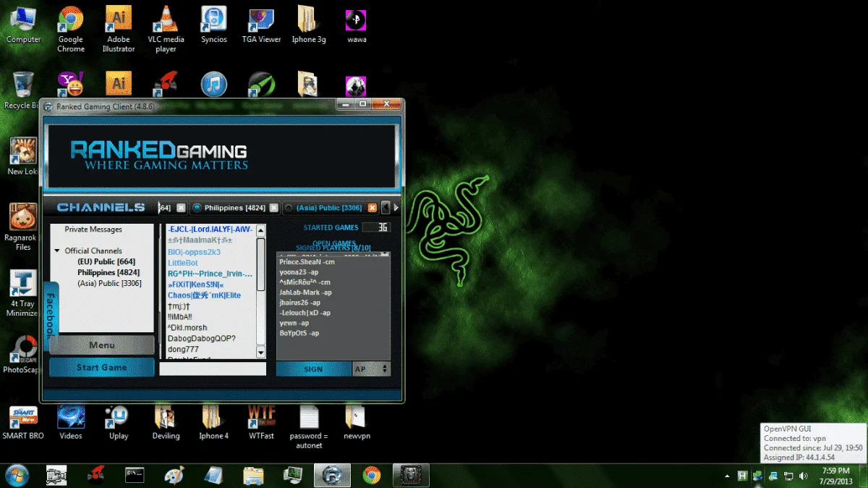Viewport: 868px width, 488px height.
Task: Select (Asia) Public [3306] in channel tree
Action: click(109, 283)
